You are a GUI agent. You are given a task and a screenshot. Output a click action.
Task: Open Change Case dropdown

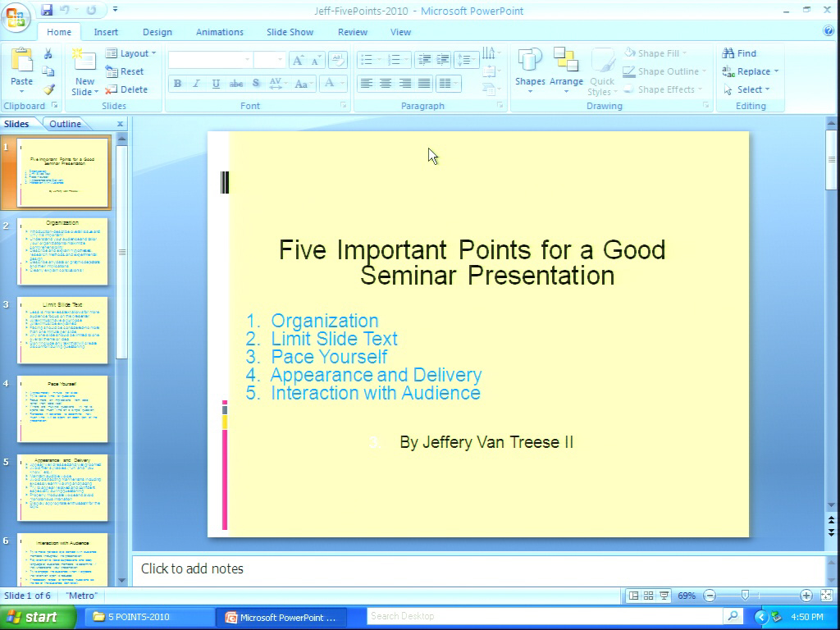click(304, 83)
